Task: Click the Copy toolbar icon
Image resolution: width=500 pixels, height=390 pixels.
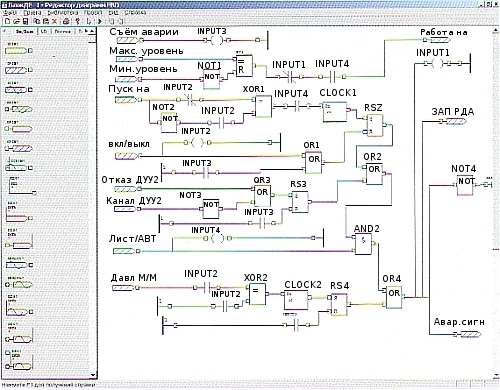Action: point(37,21)
